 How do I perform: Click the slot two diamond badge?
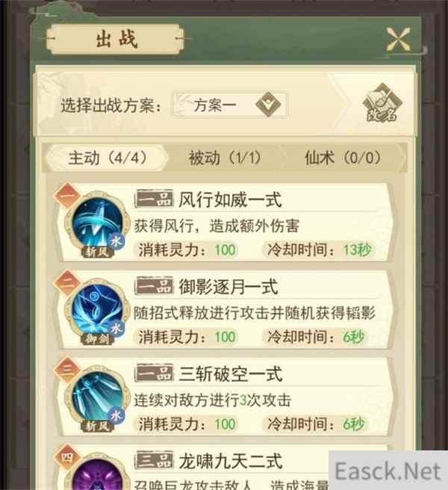pyautogui.click(x=68, y=283)
